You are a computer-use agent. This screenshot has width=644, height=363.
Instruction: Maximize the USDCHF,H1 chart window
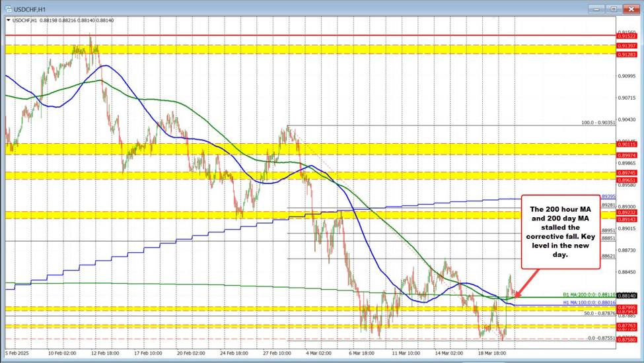coord(613,9)
